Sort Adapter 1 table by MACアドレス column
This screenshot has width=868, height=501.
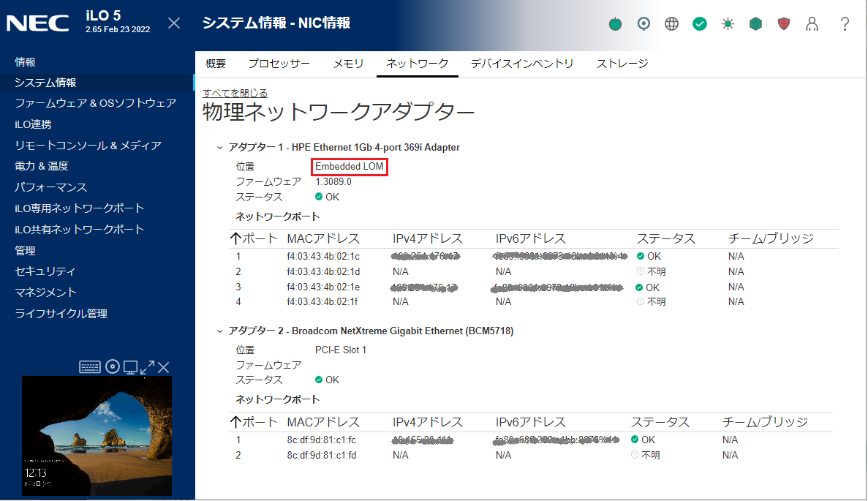(x=323, y=238)
